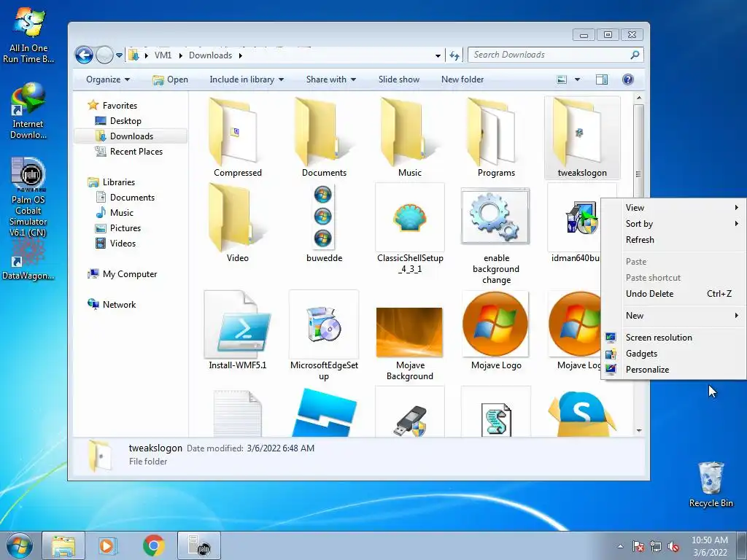Screen dimensions: 747x560
Task: Expand the change view options arrow
Action: coord(578,79)
